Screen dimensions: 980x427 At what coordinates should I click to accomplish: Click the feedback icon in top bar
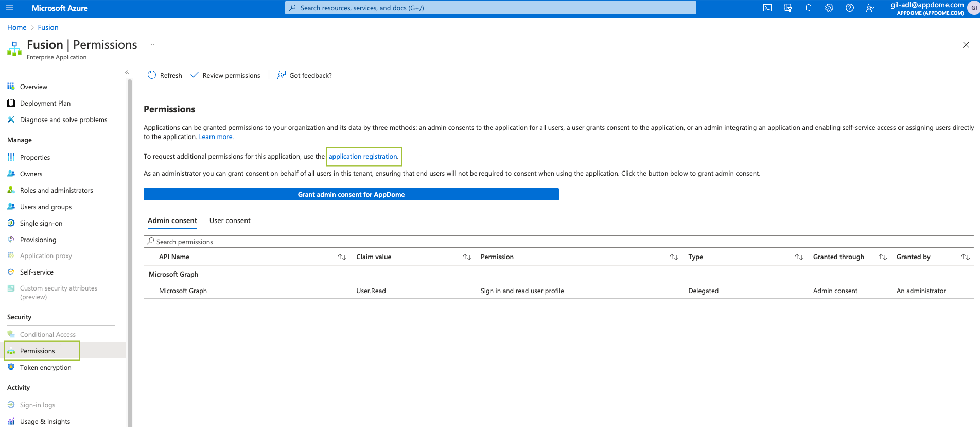[x=870, y=8]
